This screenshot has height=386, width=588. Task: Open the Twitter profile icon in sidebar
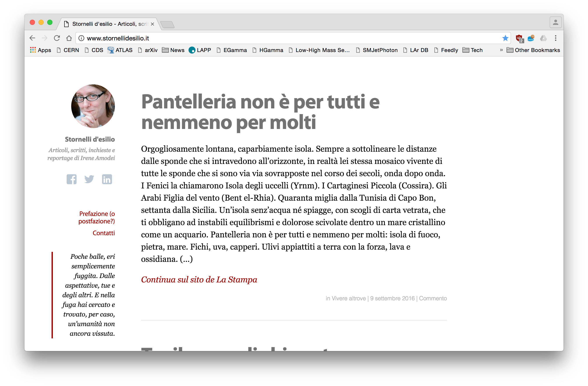(x=89, y=179)
